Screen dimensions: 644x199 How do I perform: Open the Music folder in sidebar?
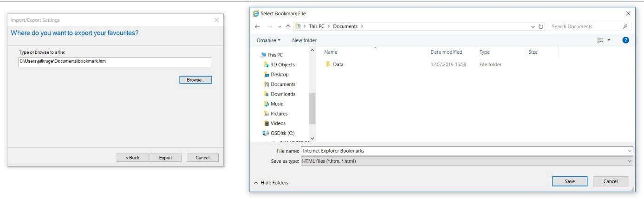[277, 104]
